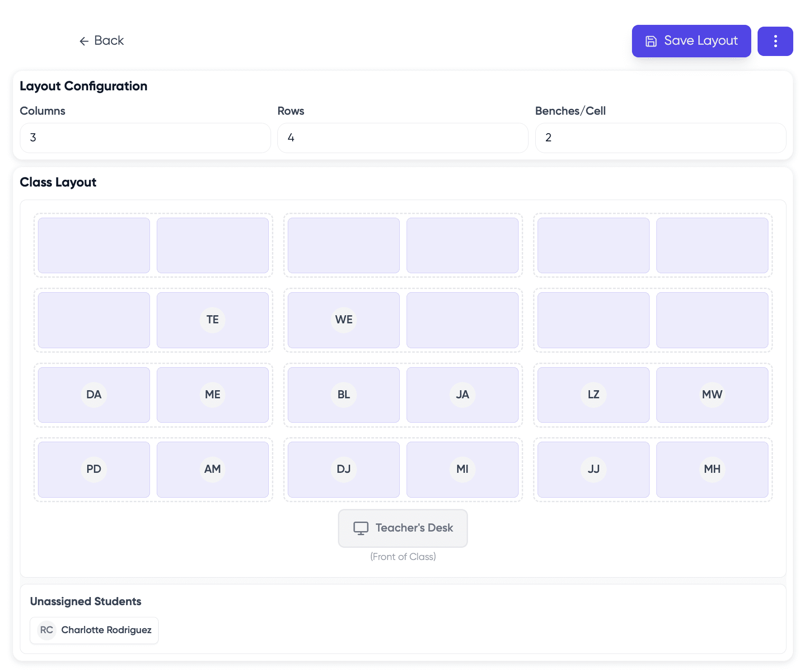805x672 pixels.
Task: Select the Charlotte Rodriguez unassigned student chip
Action: [x=94, y=630]
